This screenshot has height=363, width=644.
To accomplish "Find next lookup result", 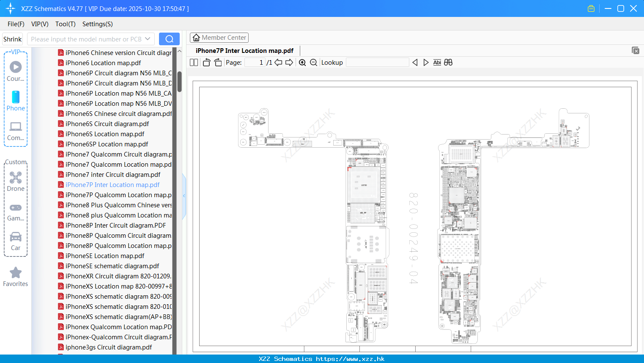I will click(x=426, y=63).
